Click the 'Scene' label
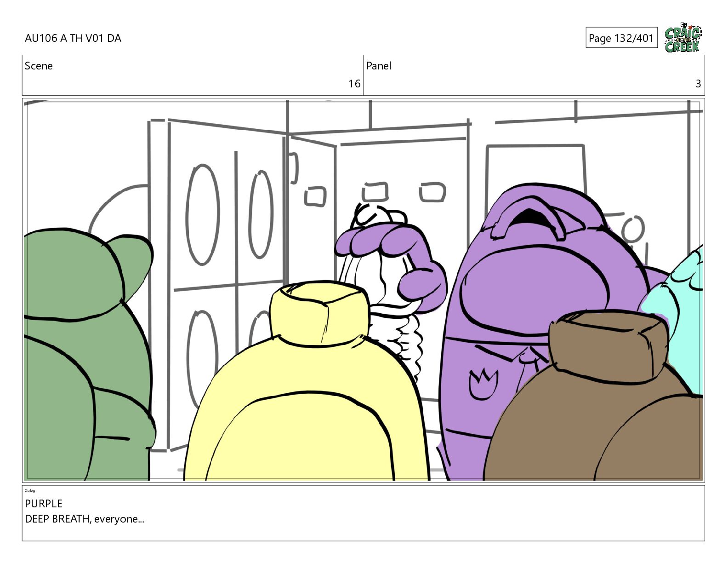 pyautogui.click(x=39, y=66)
